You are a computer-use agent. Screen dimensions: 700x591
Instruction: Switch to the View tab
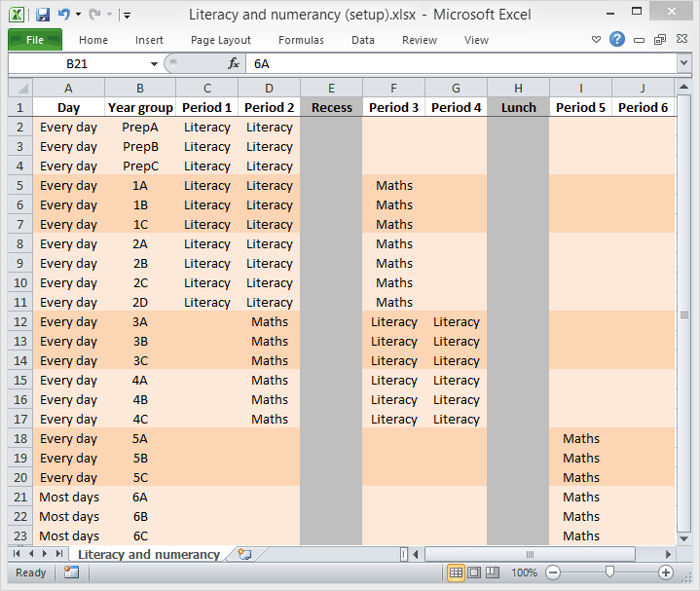476,40
